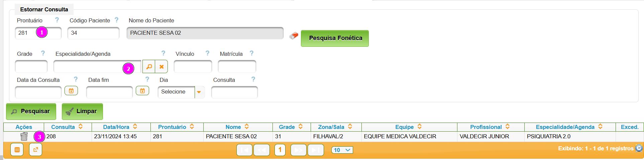This screenshot has width=644, height=160.
Task: Click the help icon next to Matrícula
Action: (x=251, y=53)
